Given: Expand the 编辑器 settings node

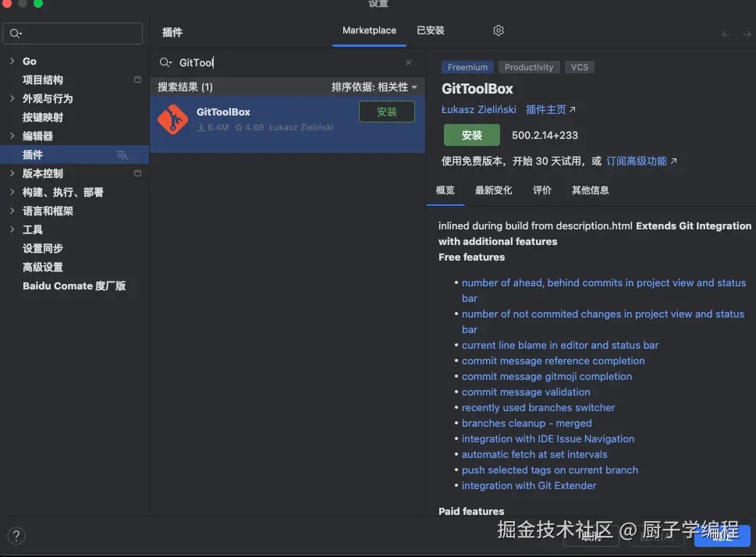Looking at the screenshot, I should click(12, 136).
